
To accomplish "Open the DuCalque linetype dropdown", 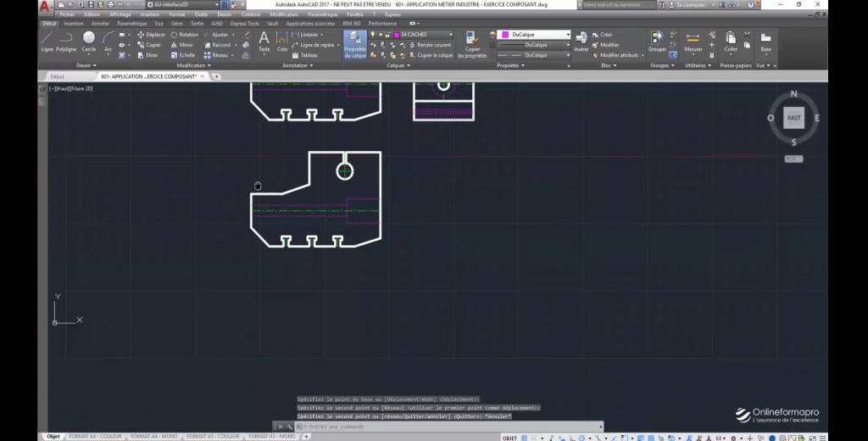I will (x=567, y=55).
